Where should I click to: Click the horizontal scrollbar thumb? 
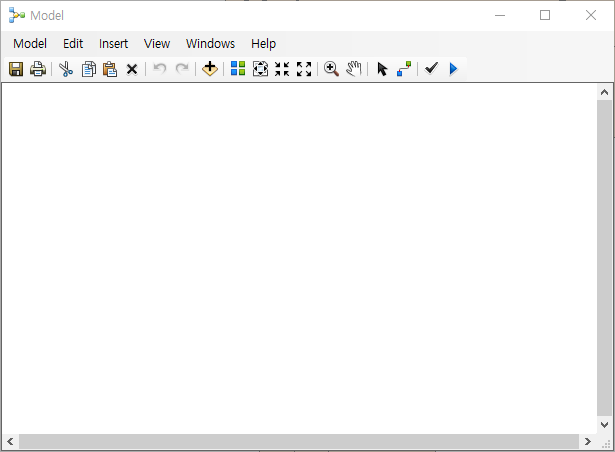coord(299,441)
